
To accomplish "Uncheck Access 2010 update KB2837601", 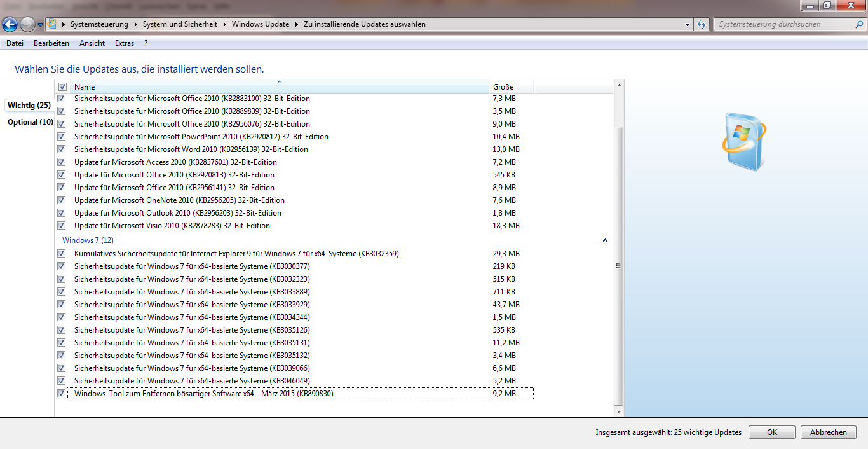I will (61, 162).
